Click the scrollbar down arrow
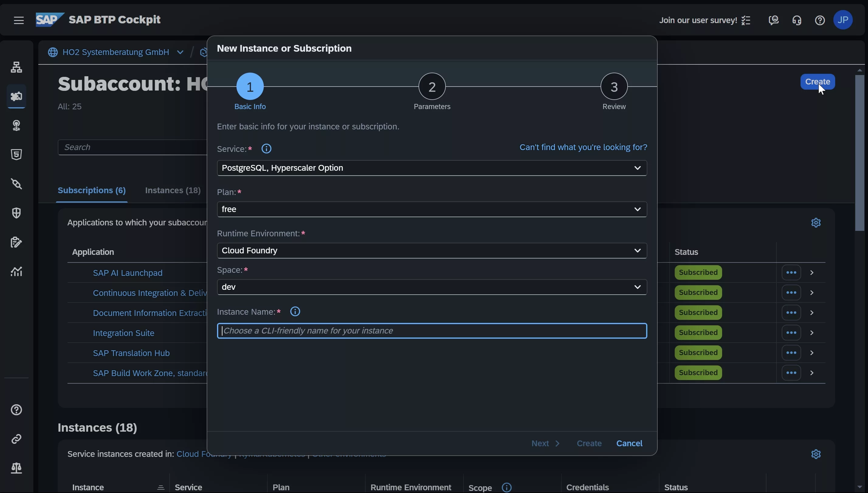Viewport: 868px width, 493px height. tap(859, 487)
